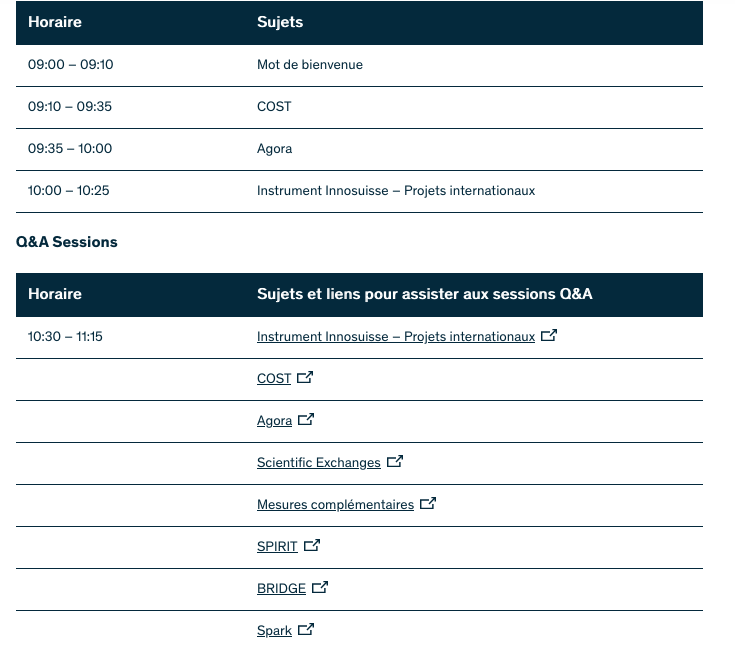
Task: Follow the Agora Q&A session link
Action: 274,421
